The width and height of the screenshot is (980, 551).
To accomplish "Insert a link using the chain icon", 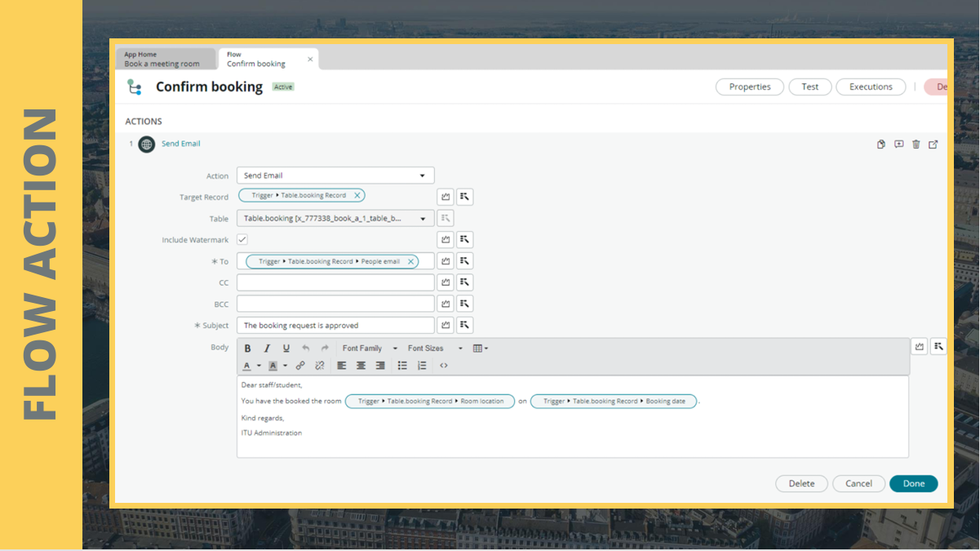I will 300,366.
